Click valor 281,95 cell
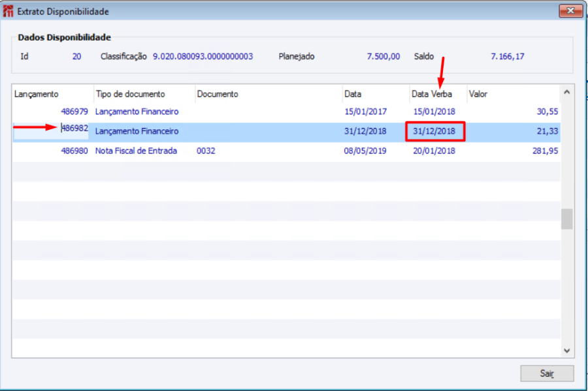 pyautogui.click(x=546, y=151)
